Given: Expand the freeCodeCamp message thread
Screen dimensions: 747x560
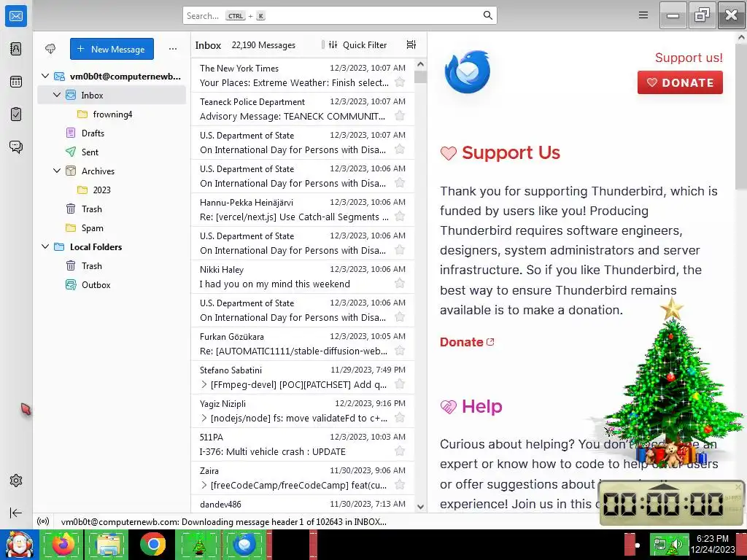Looking at the screenshot, I should coord(204,485).
